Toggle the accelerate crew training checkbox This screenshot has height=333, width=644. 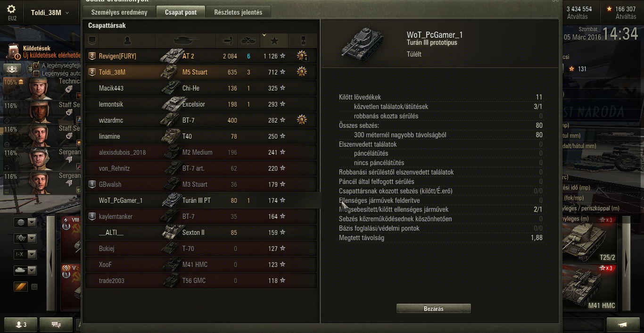[x=36, y=66]
